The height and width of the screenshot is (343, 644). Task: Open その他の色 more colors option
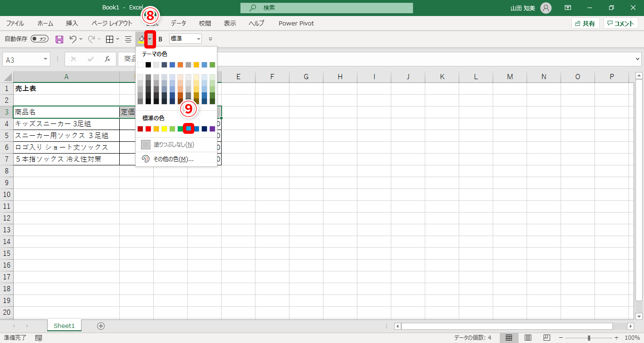pyautogui.click(x=176, y=159)
